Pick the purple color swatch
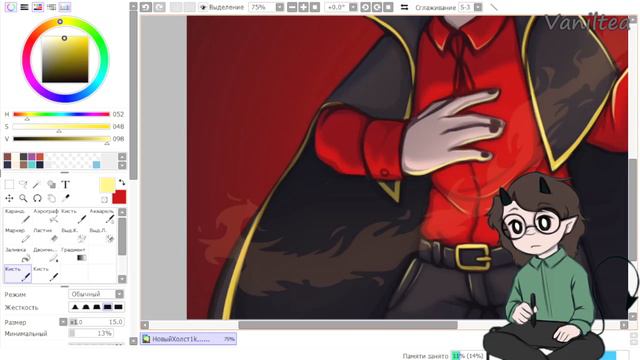 32,157
